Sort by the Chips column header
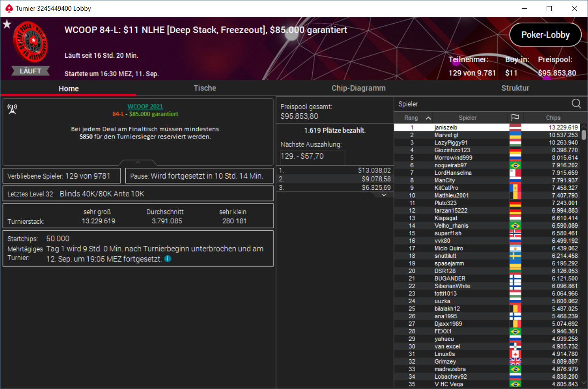This screenshot has width=588, height=389. 553,118
